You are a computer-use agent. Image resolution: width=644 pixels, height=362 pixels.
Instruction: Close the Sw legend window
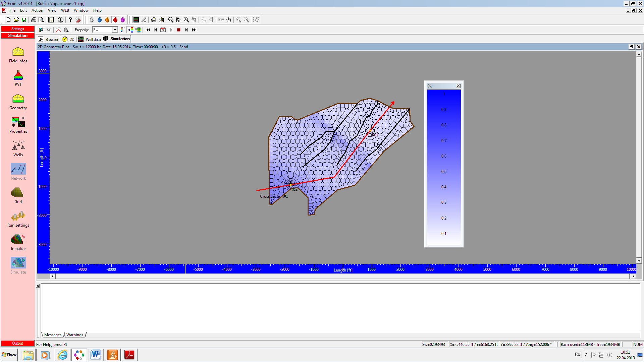point(458,86)
